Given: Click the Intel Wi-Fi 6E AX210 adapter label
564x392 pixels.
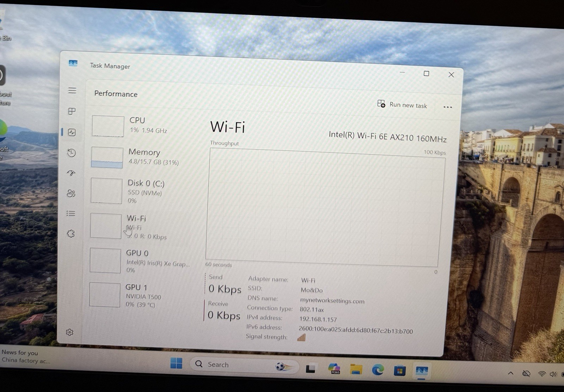Looking at the screenshot, I should pyautogui.click(x=388, y=136).
